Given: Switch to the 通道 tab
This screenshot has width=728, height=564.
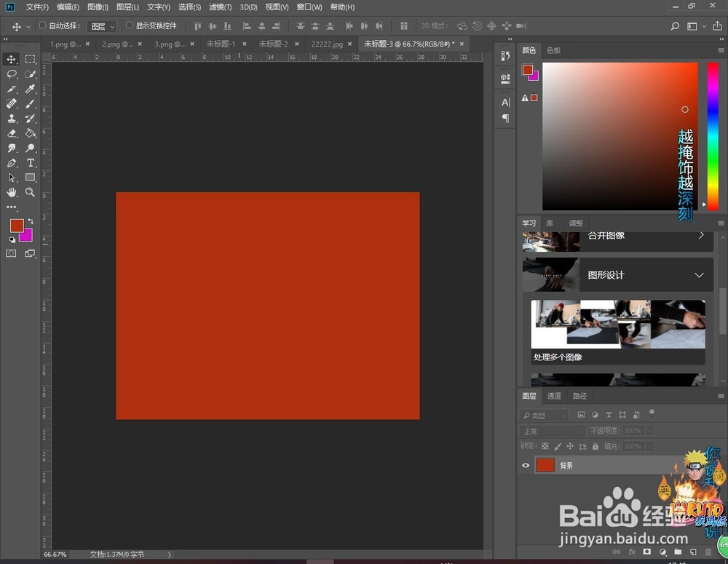Looking at the screenshot, I should (554, 396).
